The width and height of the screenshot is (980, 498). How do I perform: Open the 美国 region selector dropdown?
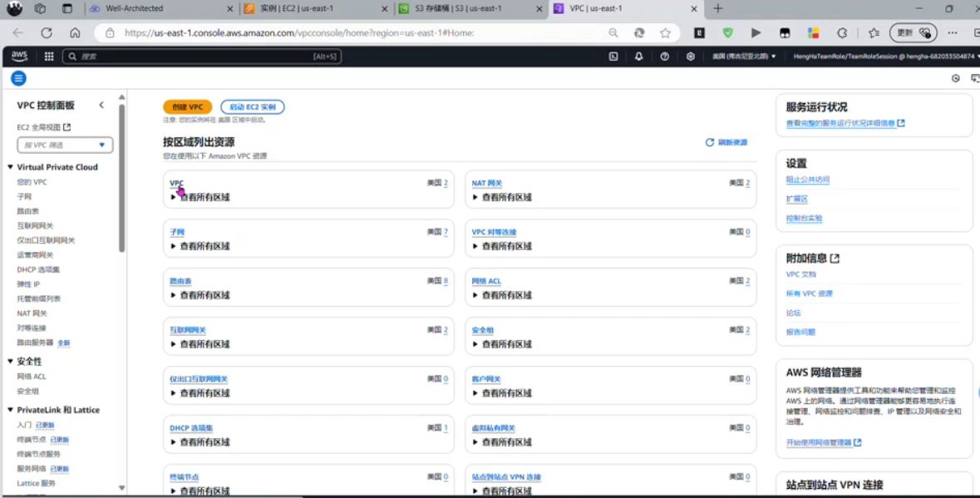tap(744, 57)
